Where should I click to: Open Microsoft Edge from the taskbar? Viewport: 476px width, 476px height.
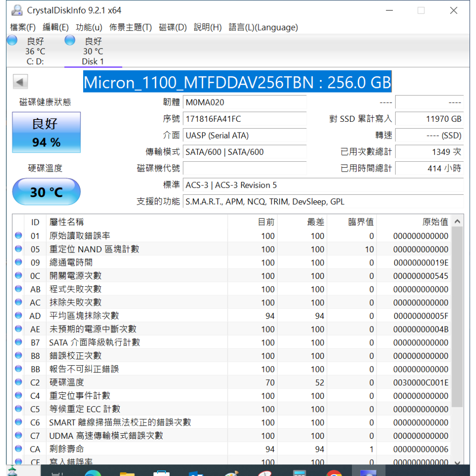[93, 470]
